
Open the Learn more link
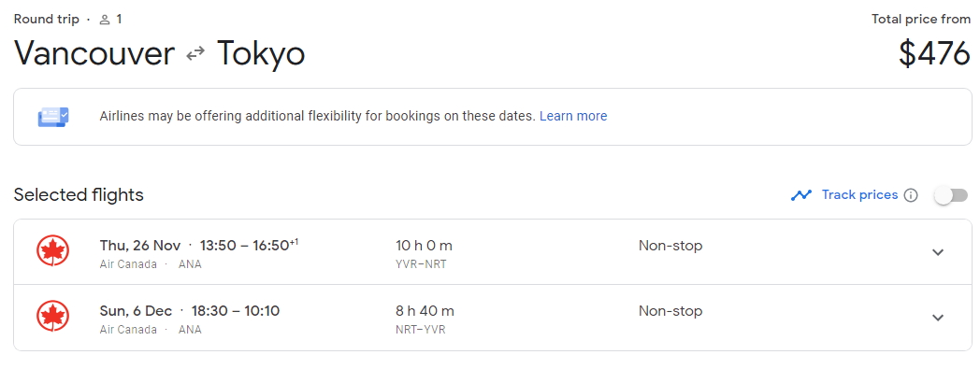pos(573,116)
